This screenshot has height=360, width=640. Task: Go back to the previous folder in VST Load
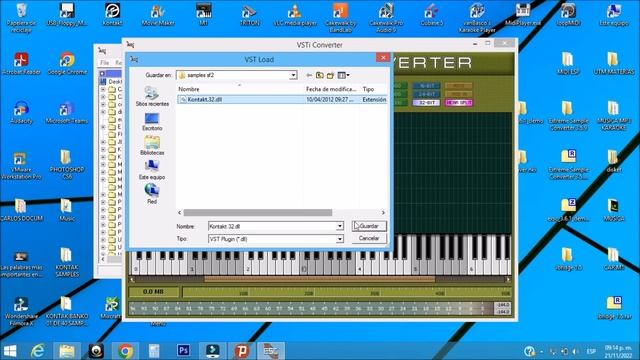point(309,75)
